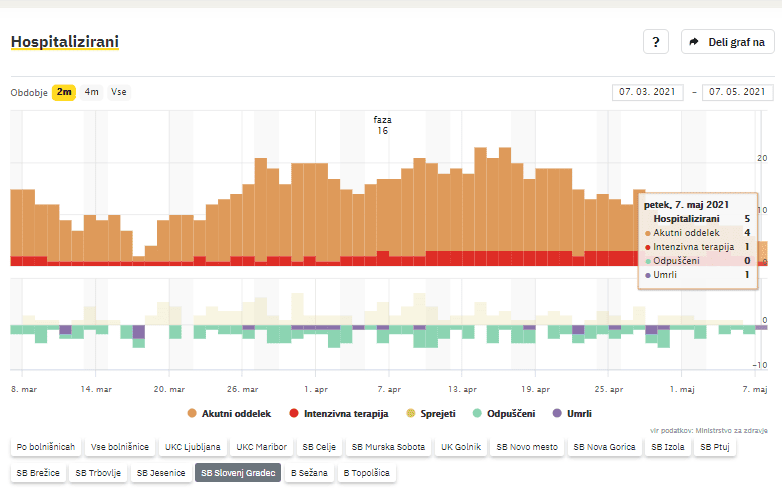Screen dimensions: 782x494
Task: Open the start date field 07. 03. 2021
Action: point(647,92)
